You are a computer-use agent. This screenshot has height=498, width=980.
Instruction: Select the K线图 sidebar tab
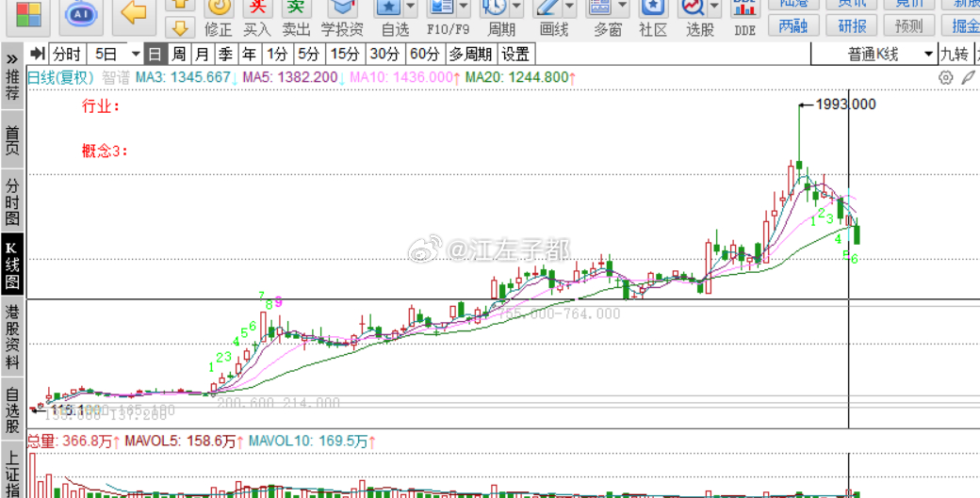[12, 265]
